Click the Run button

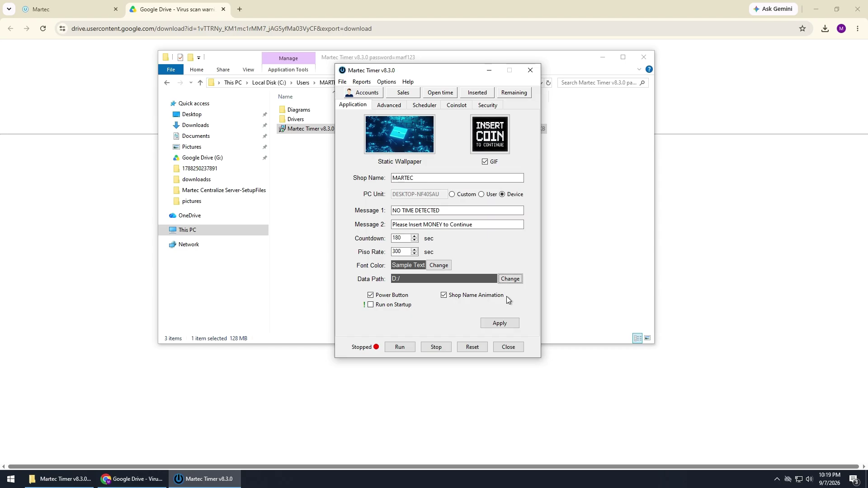tap(400, 347)
